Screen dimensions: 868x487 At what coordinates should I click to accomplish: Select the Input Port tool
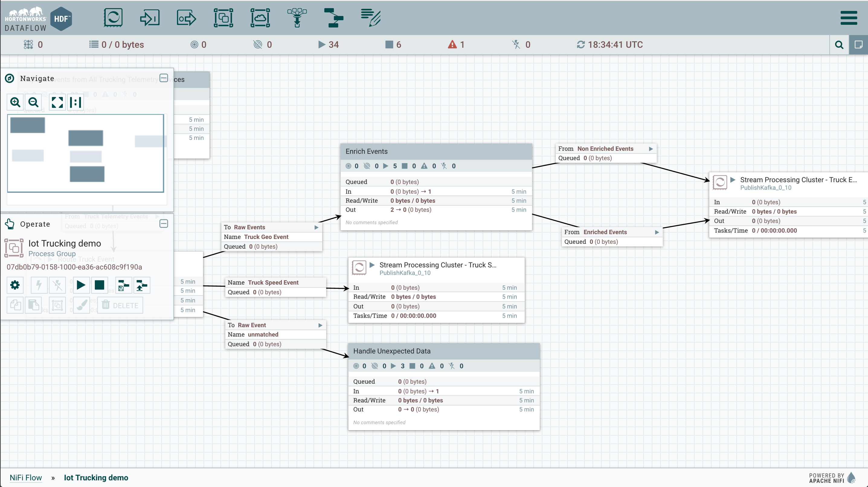149,18
